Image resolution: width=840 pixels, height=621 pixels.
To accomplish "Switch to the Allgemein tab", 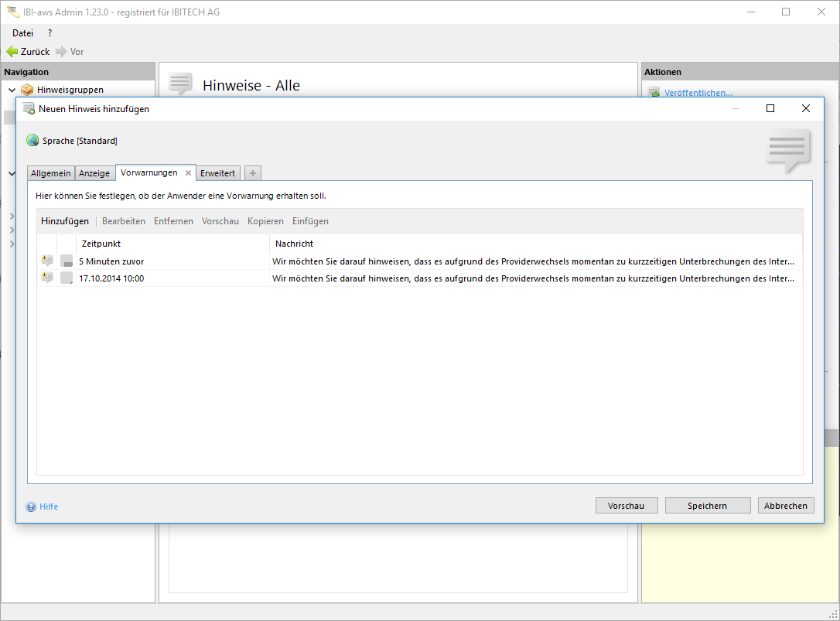I will [x=51, y=173].
